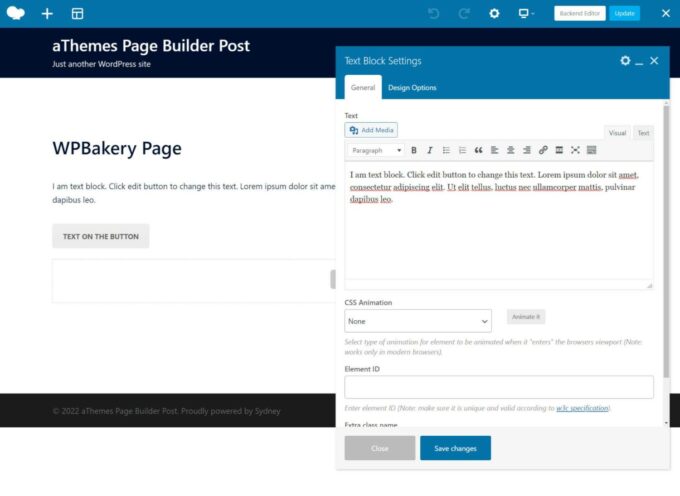Align text center
The image size is (680, 496).
click(x=510, y=150)
